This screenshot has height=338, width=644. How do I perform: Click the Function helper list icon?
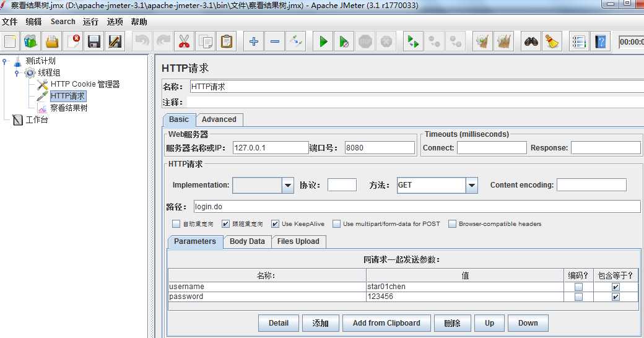[x=579, y=41]
